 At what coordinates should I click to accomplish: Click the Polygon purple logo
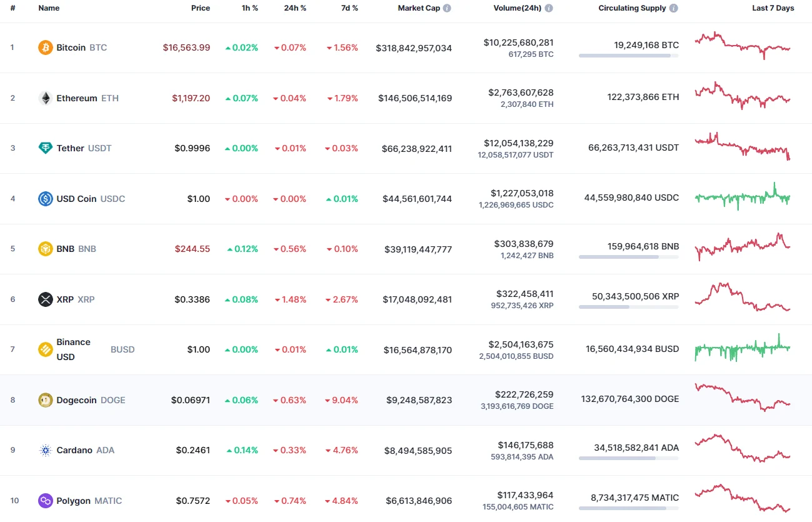click(44, 501)
